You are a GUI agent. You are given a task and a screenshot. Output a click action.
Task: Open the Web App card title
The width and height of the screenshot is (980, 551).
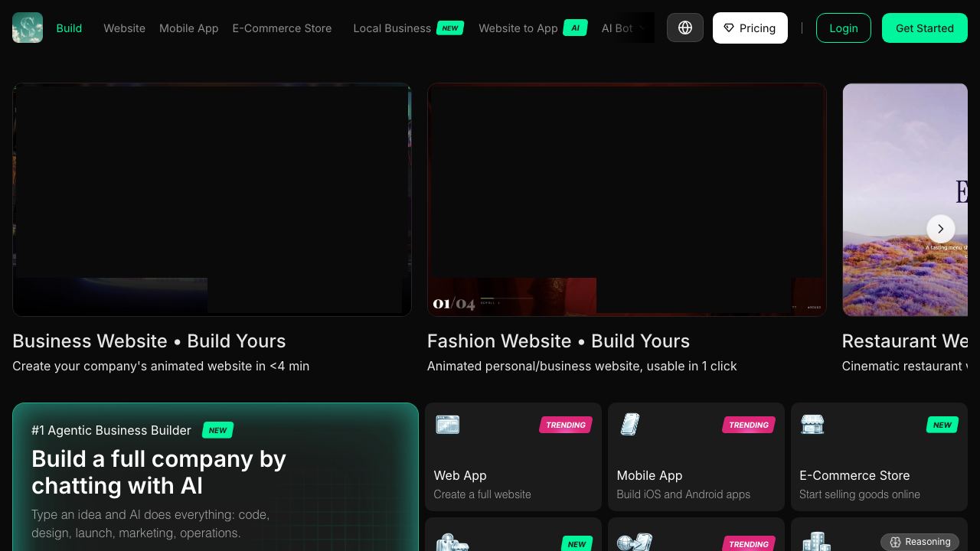pos(460,475)
